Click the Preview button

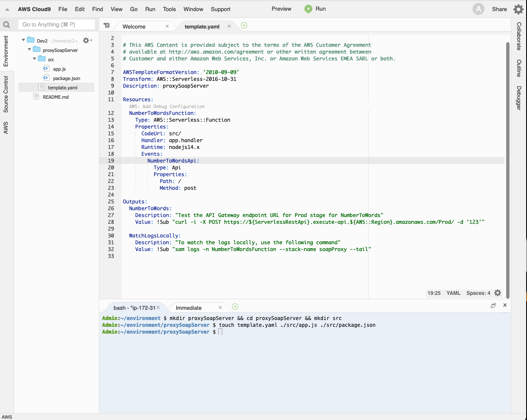tap(281, 9)
